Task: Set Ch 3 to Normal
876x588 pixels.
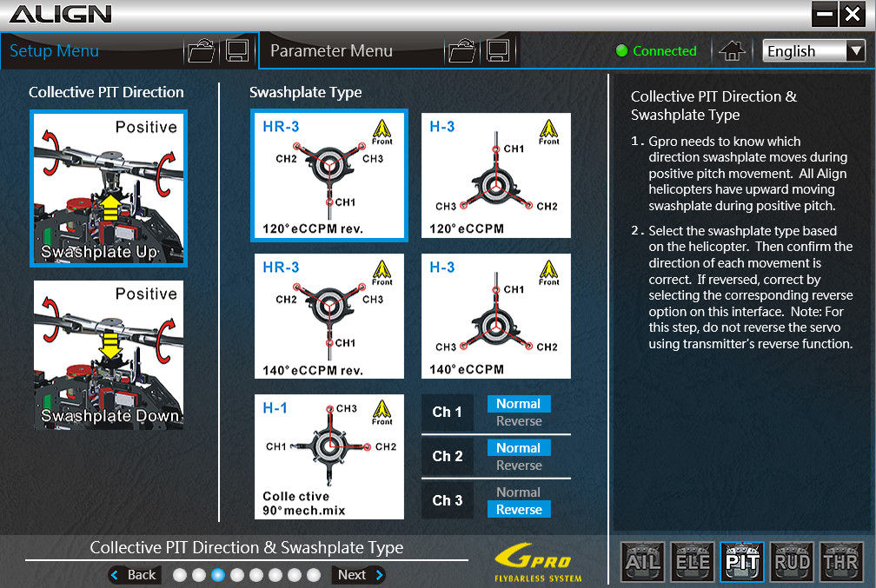Action: tap(519, 492)
